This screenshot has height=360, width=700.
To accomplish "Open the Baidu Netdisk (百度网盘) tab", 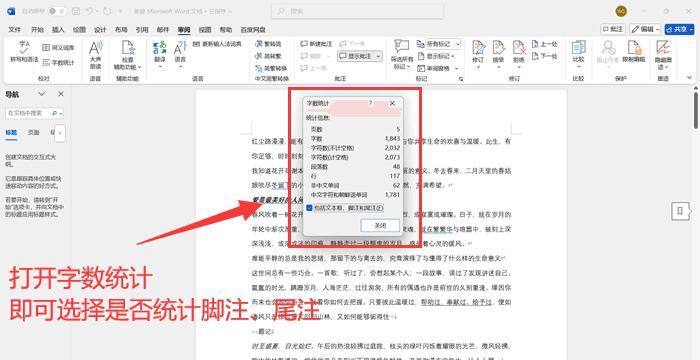I will coord(253,30).
